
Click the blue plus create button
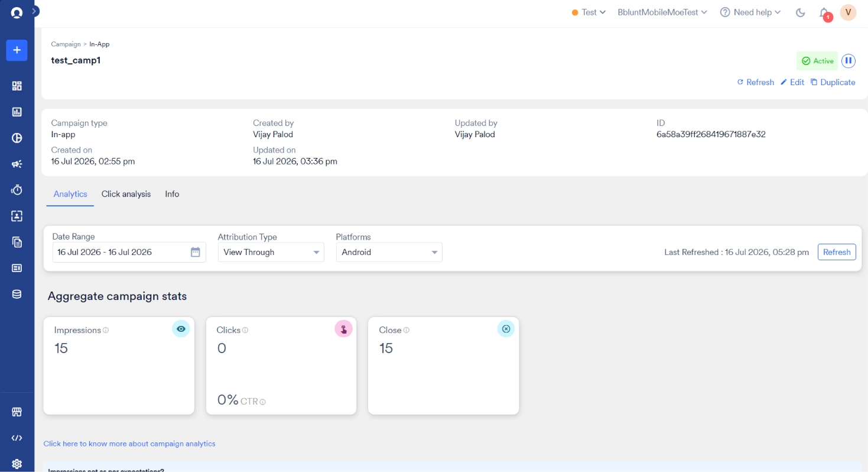pyautogui.click(x=17, y=50)
